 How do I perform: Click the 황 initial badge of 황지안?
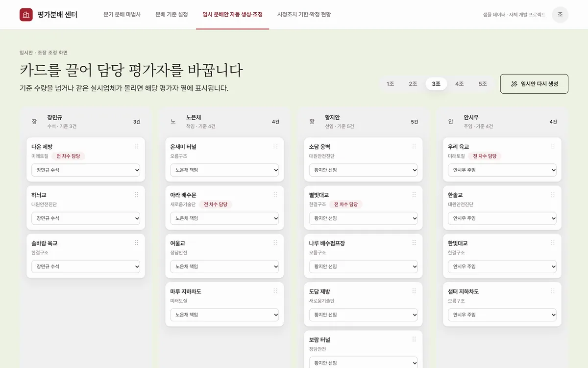point(312,121)
